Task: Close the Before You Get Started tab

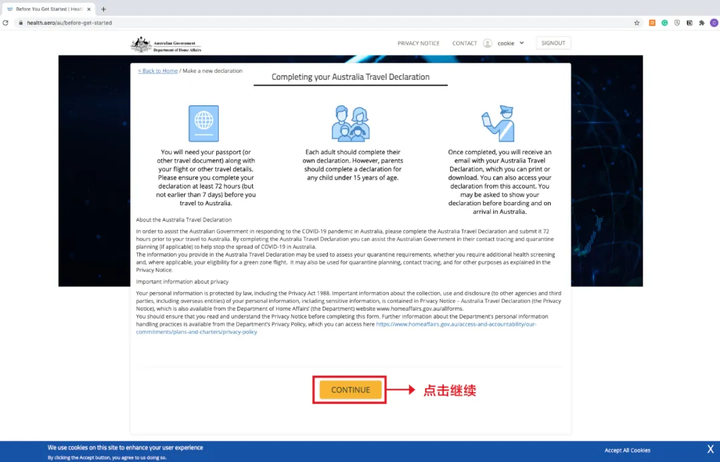Action: point(89,9)
